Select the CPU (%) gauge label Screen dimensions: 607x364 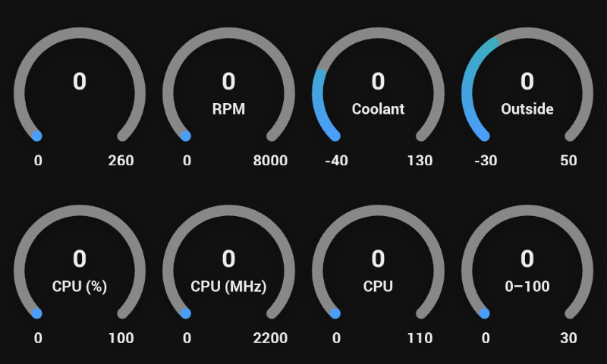coord(79,287)
